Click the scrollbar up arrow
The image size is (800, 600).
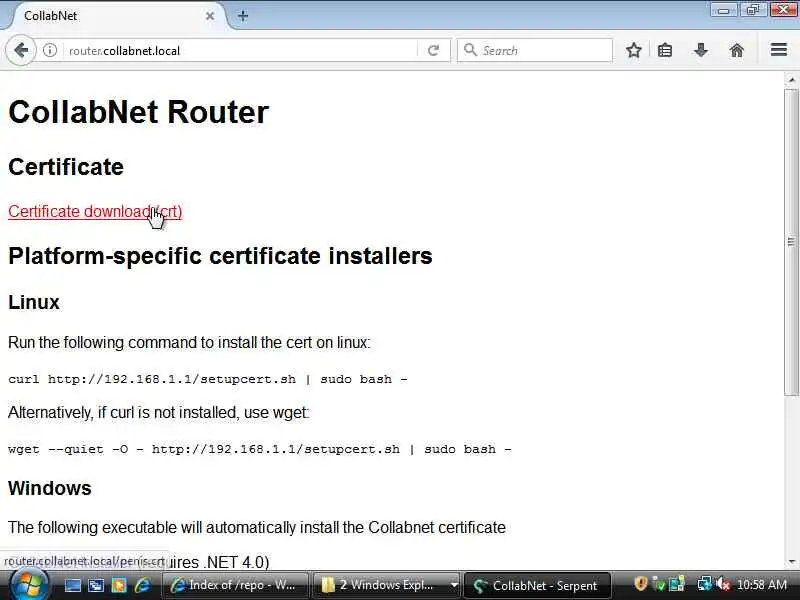791,80
